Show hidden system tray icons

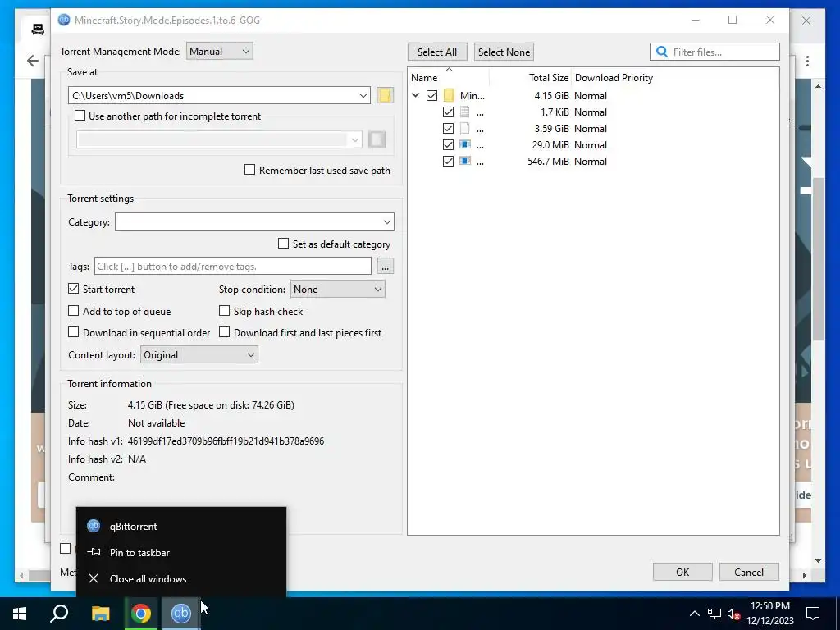click(x=694, y=614)
